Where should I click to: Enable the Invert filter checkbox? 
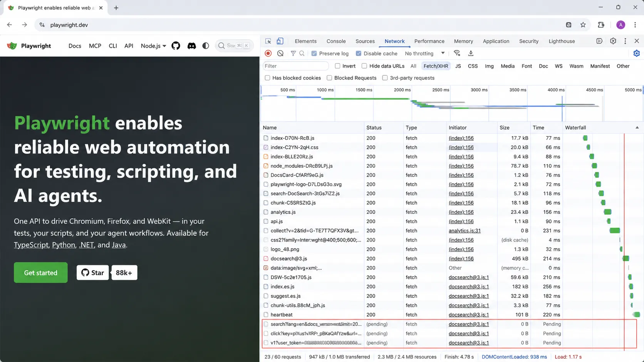click(x=337, y=66)
